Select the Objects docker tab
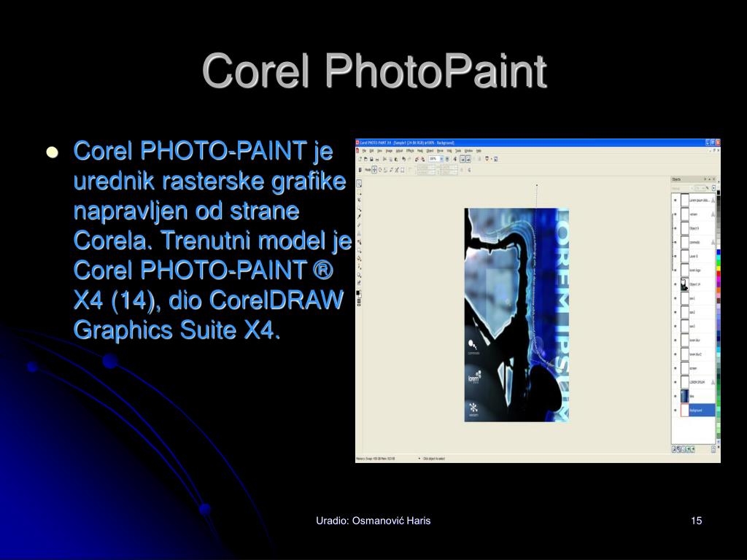Viewport: 747px width, 560px height. tap(676, 179)
